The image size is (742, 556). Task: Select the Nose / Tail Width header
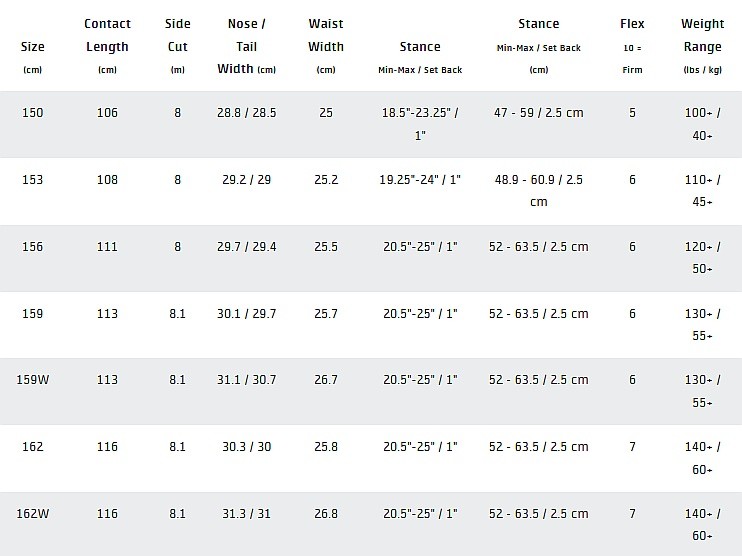(246, 46)
